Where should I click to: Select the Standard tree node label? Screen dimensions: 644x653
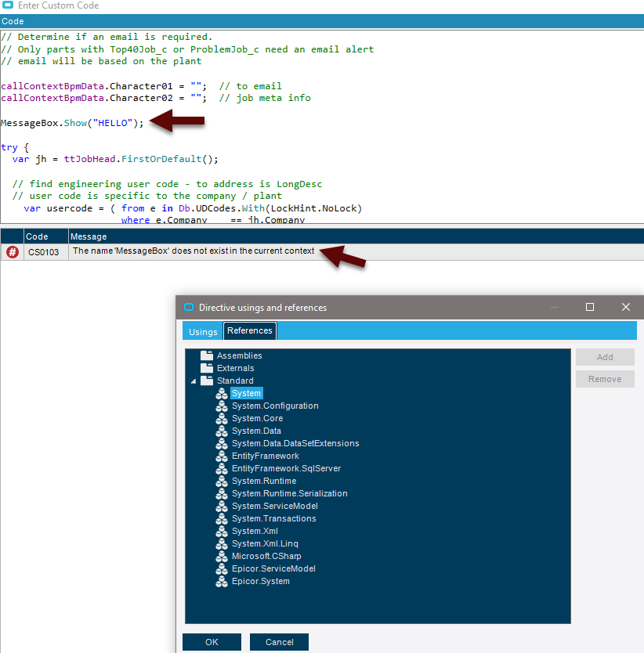pos(235,381)
